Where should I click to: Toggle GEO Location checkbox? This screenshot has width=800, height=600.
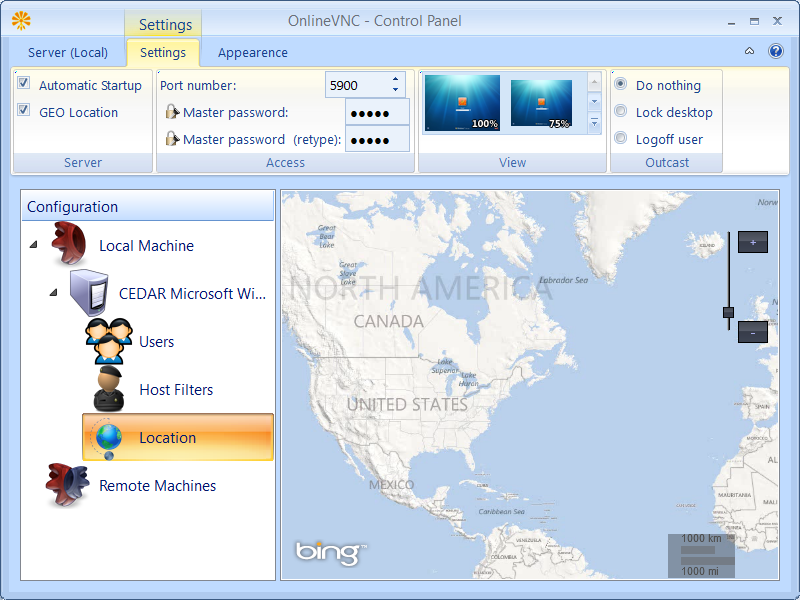[23, 110]
